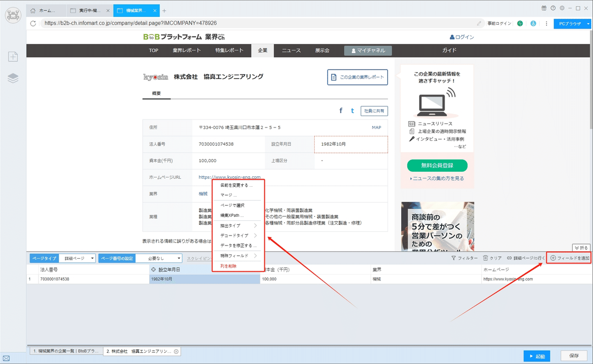This screenshot has height=364, width=593.
Task: Click the new task plus icon in sidebar
Action: coord(13,57)
